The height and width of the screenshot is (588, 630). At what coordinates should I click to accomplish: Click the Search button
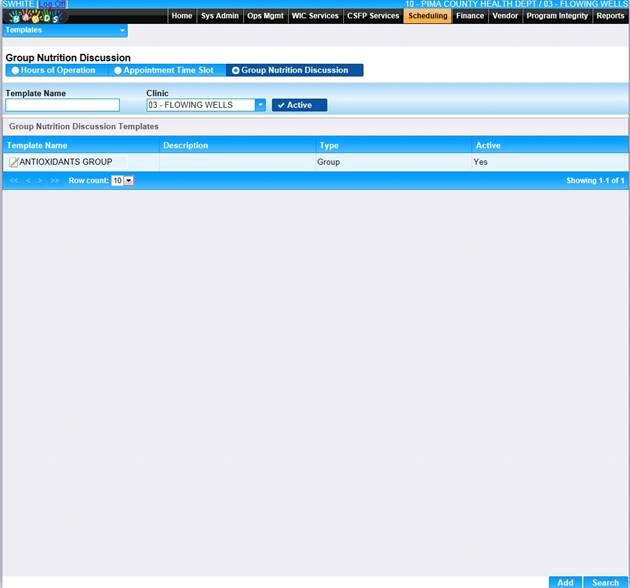(x=605, y=582)
